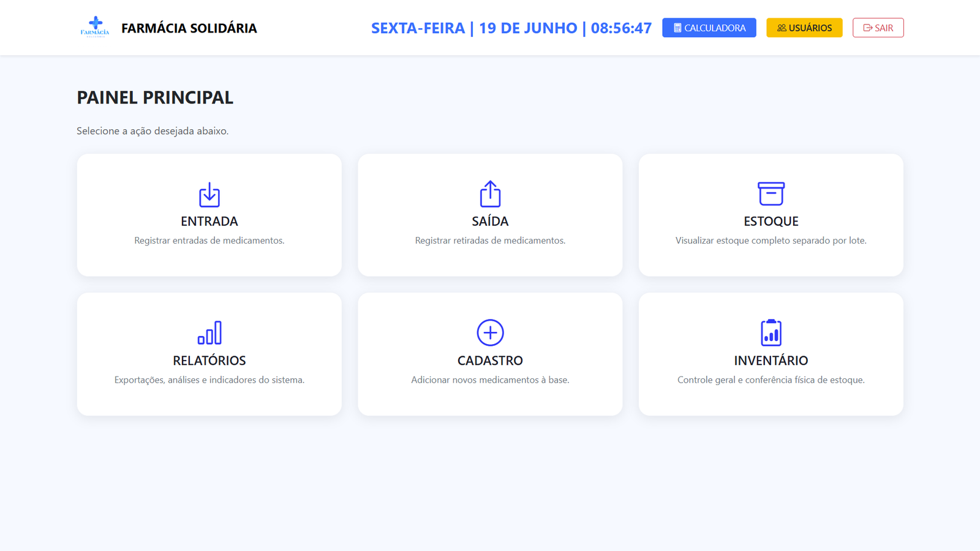Open the CALCULADORA button
The width and height of the screenshot is (980, 551).
(x=709, y=28)
